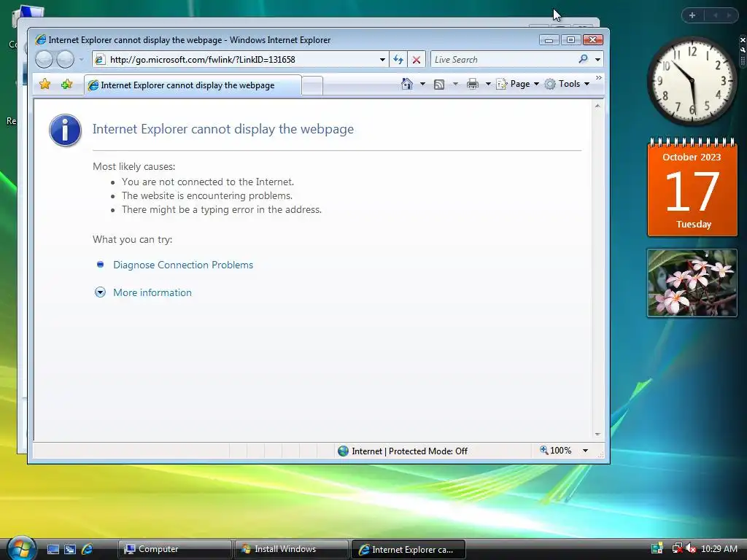The height and width of the screenshot is (560, 747).
Task: Run search with the magnifier icon
Action: point(583,59)
